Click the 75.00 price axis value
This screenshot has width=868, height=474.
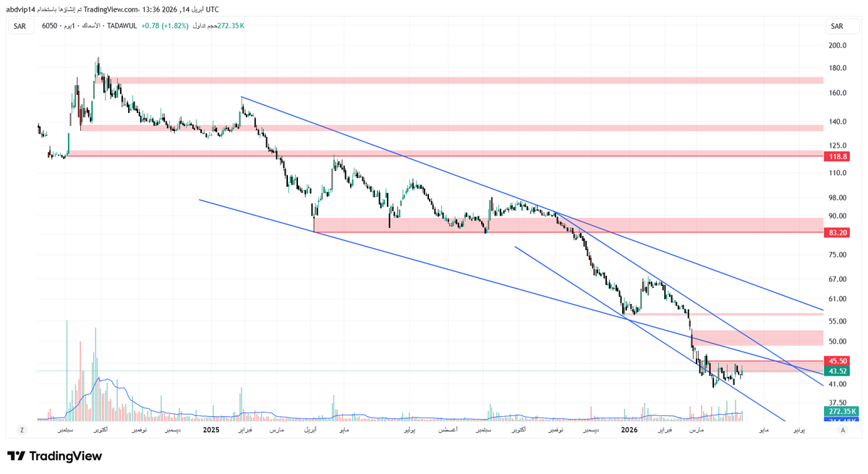(838, 255)
